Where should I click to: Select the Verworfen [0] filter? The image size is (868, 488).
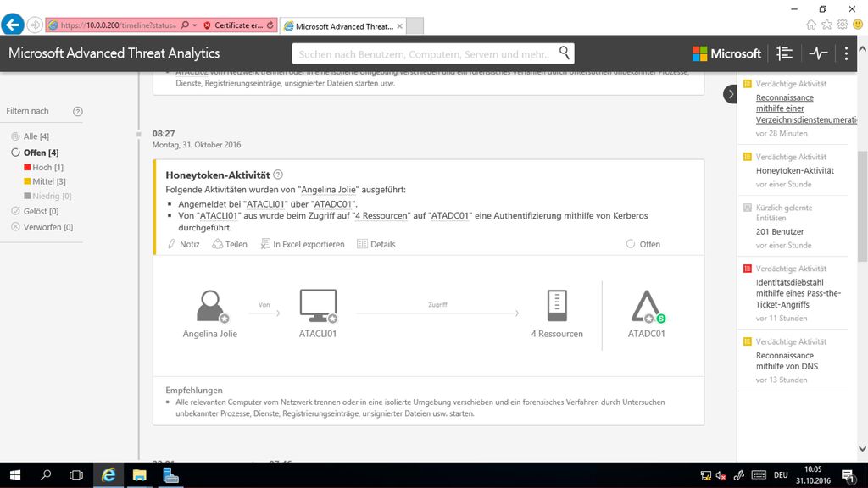pos(42,227)
